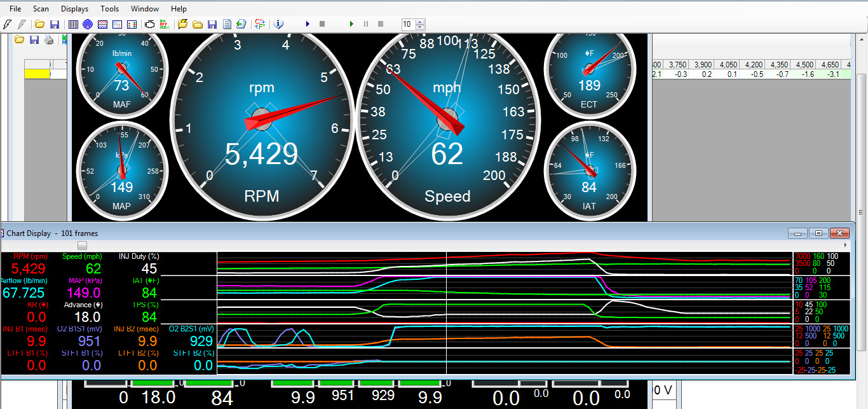Click the "Airflow (lb/min)" chart label
The height and width of the screenshot is (409, 868).
pyautogui.click(x=24, y=281)
